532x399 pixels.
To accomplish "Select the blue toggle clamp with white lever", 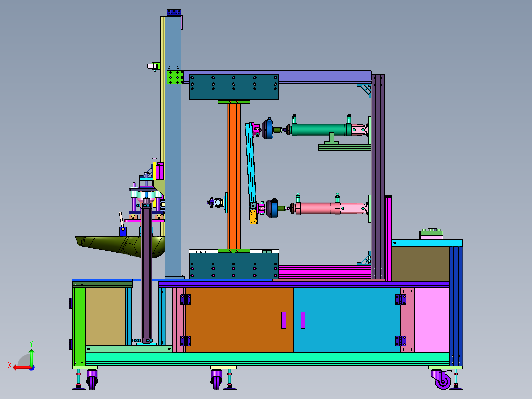I will tap(122, 226).
